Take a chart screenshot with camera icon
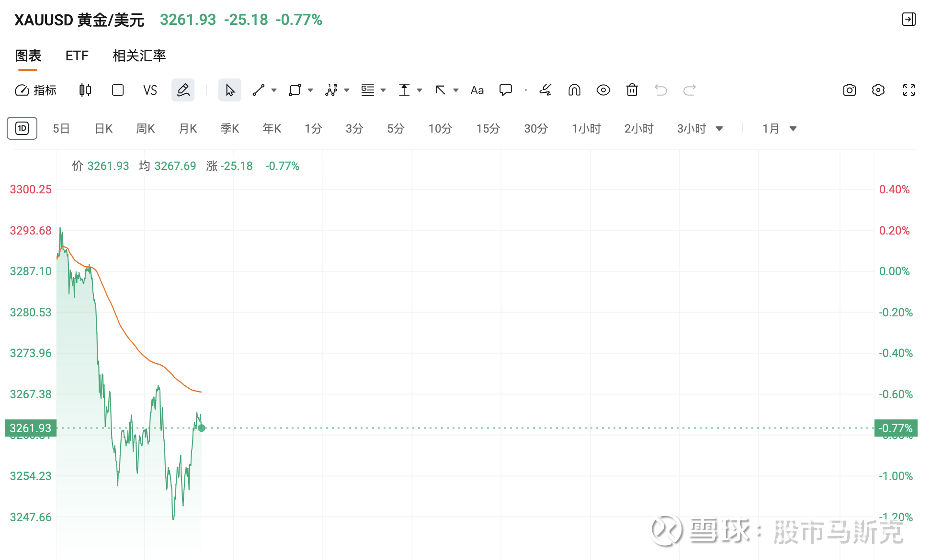Image resolution: width=931 pixels, height=560 pixels. tap(849, 90)
